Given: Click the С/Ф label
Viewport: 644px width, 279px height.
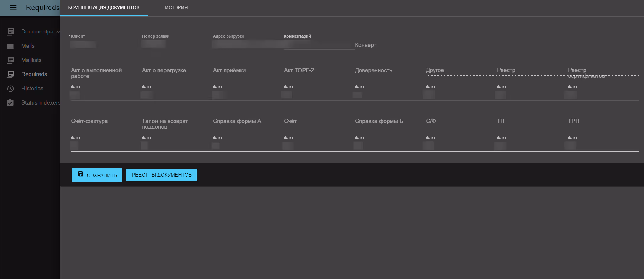Looking at the screenshot, I should pos(431,121).
